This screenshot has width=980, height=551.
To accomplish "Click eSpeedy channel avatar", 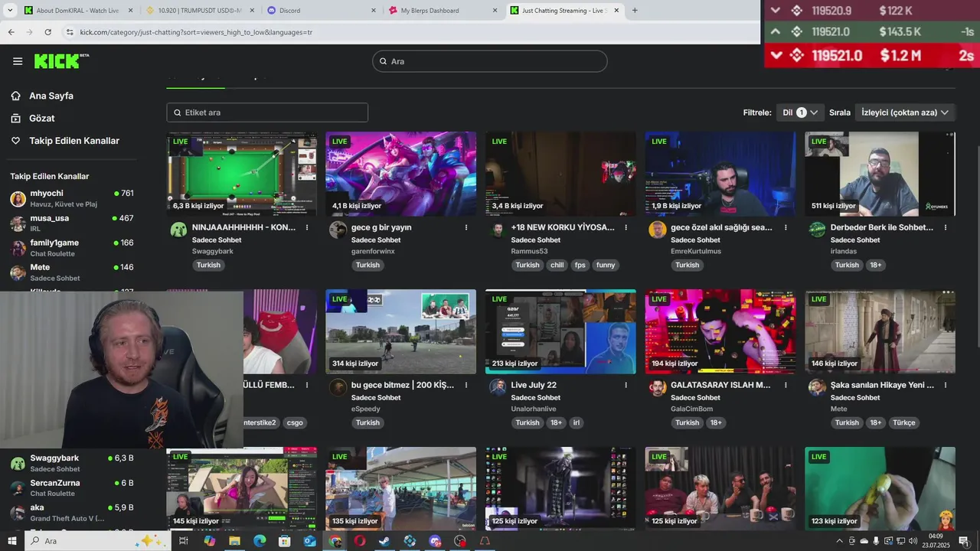I will 338,387.
